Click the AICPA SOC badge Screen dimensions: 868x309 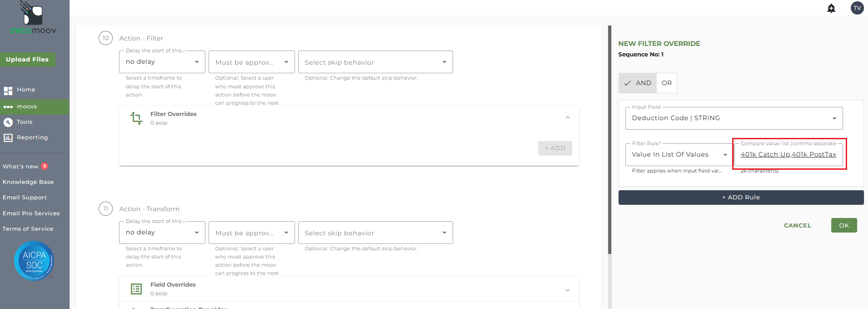tap(34, 261)
